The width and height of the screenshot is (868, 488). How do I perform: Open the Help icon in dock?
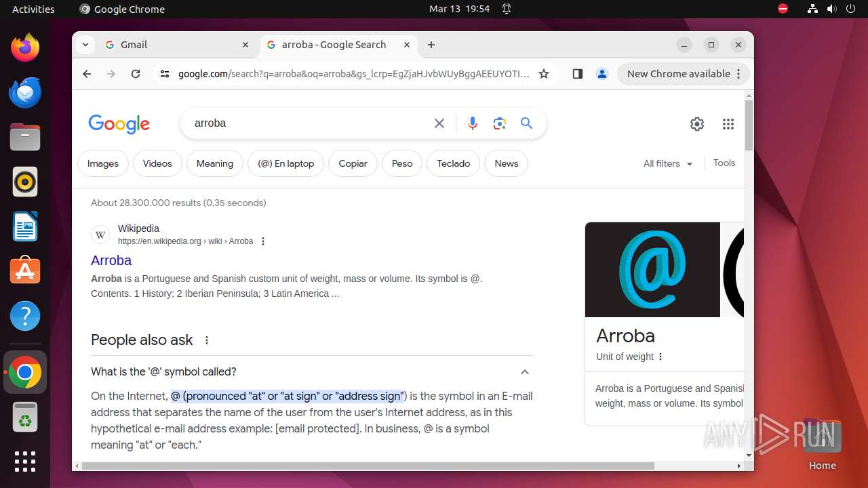pyautogui.click(x=25, y=316)
